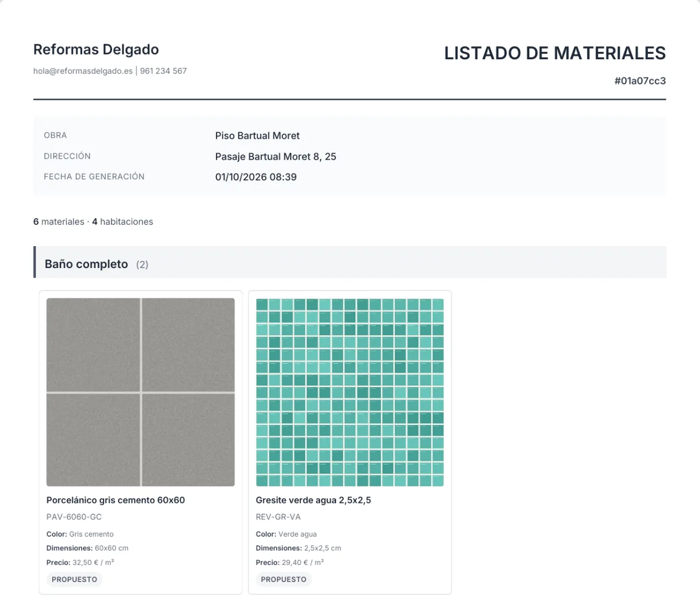The height and width of the screenshot is (598, 700).
Task: Click the Dimensiones: 60x60 cm line
Action: pos(87,548)
